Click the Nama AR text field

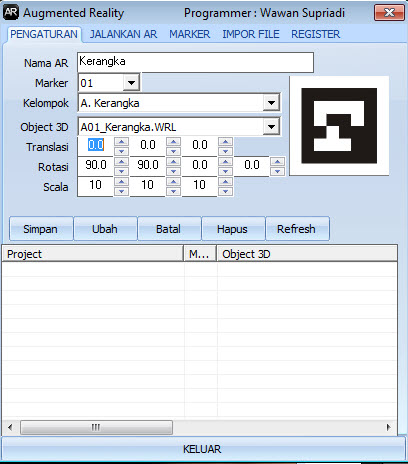tap(195, 62)
